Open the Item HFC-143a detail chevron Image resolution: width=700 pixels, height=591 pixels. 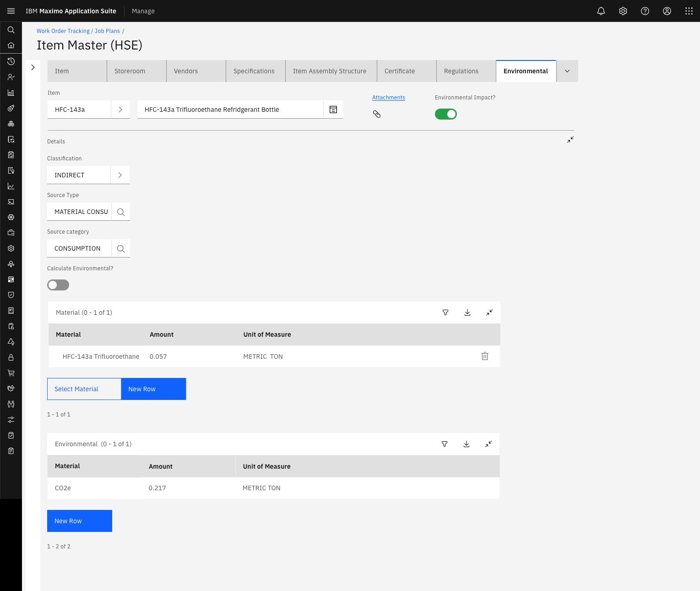pos(120,109)
